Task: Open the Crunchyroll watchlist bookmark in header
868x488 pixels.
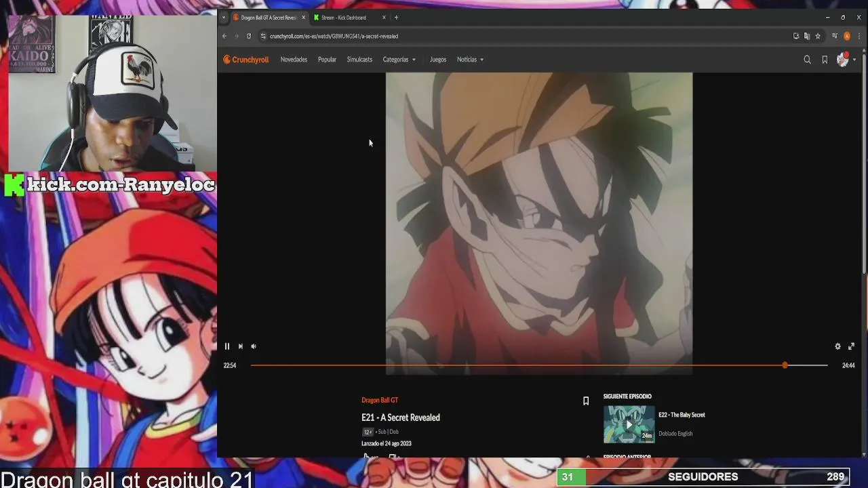Action: 825,60
